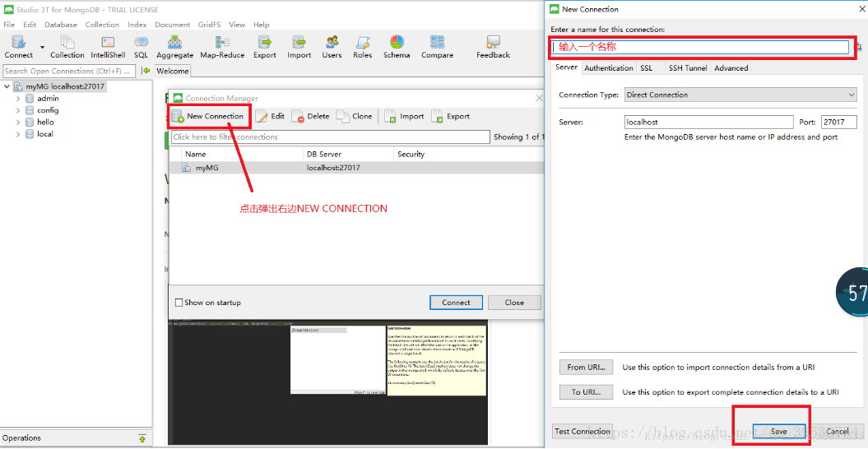Screen dimensions: 868x449
Task: Open the Roles manager
Action: click(363, 47)
